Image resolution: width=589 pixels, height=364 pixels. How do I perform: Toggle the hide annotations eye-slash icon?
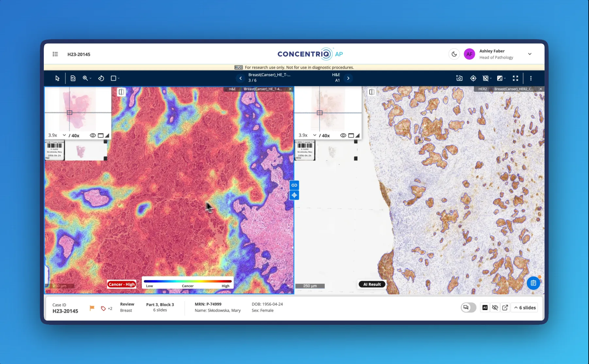(495, 307)
